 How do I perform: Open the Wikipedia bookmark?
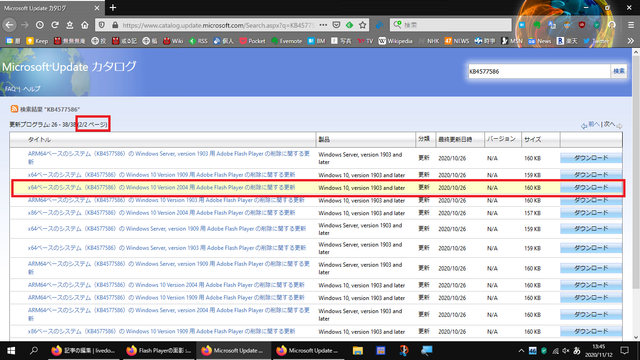pyautogui.click(x=396, y=41)
